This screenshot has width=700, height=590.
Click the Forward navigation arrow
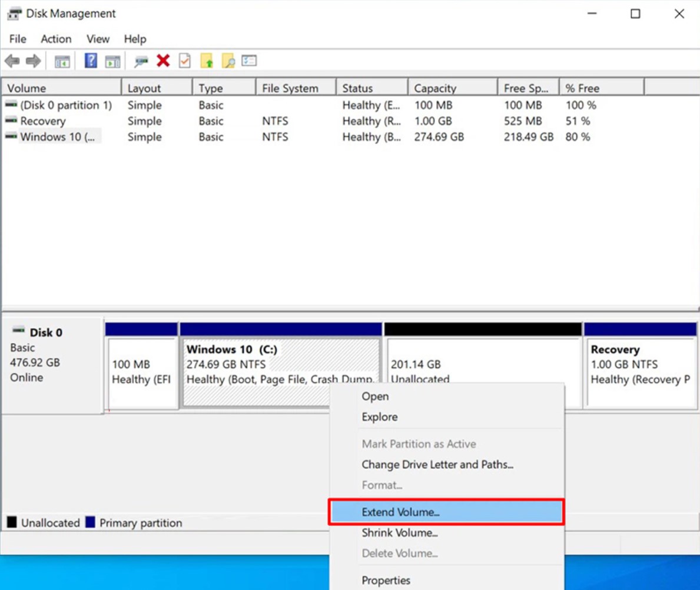[32, 61]
